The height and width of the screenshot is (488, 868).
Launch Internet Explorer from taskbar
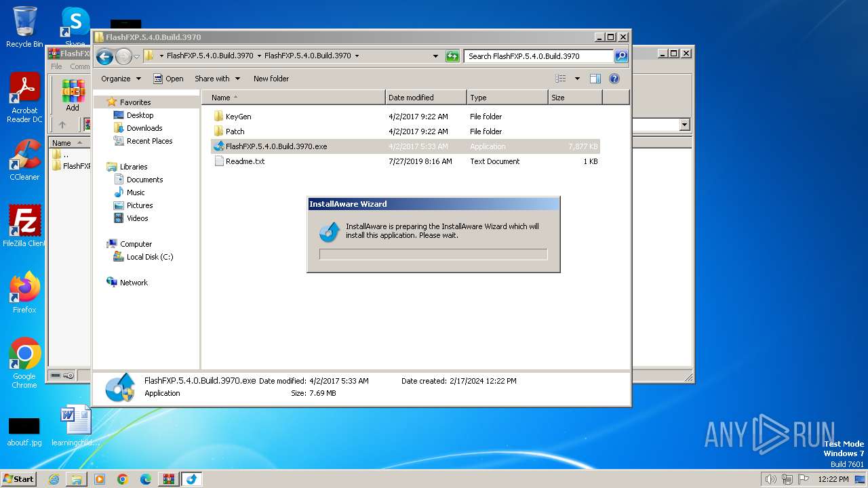[x=54, y=479]
